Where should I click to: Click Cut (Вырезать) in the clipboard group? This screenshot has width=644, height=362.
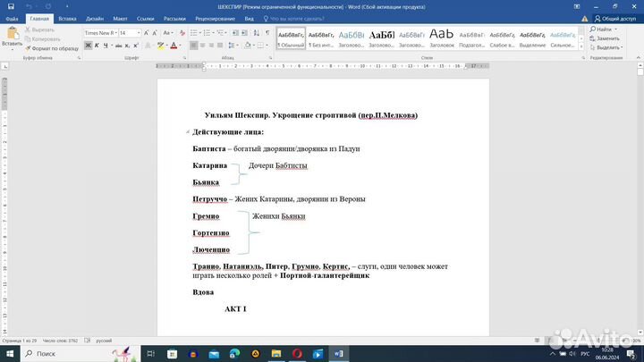39,29
